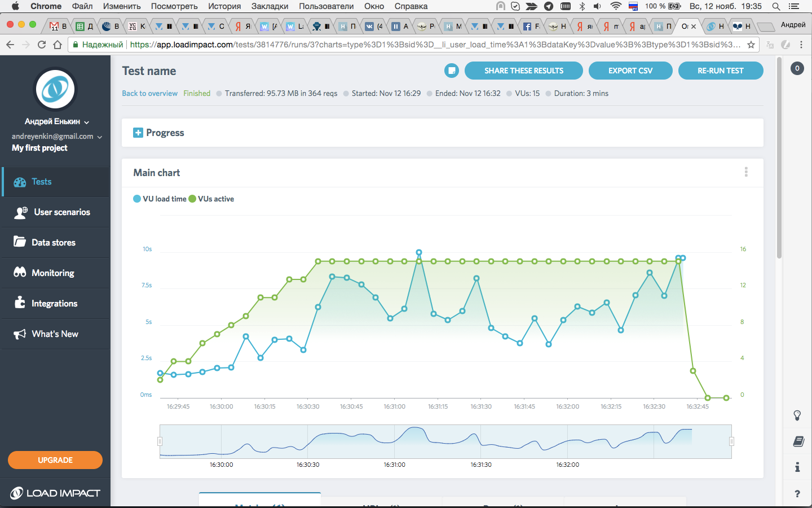
Task: Toggle VUs active legend series
Action: pyautogui.click(x=211, y=199)
